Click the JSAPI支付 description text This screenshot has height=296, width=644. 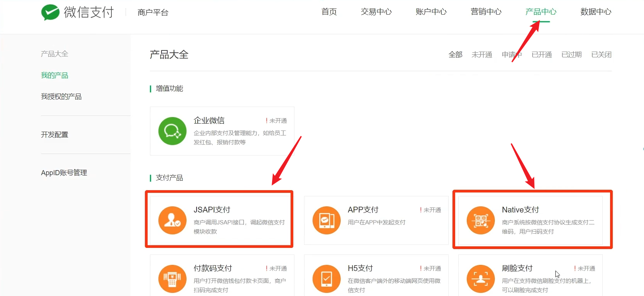pos(239,227)
